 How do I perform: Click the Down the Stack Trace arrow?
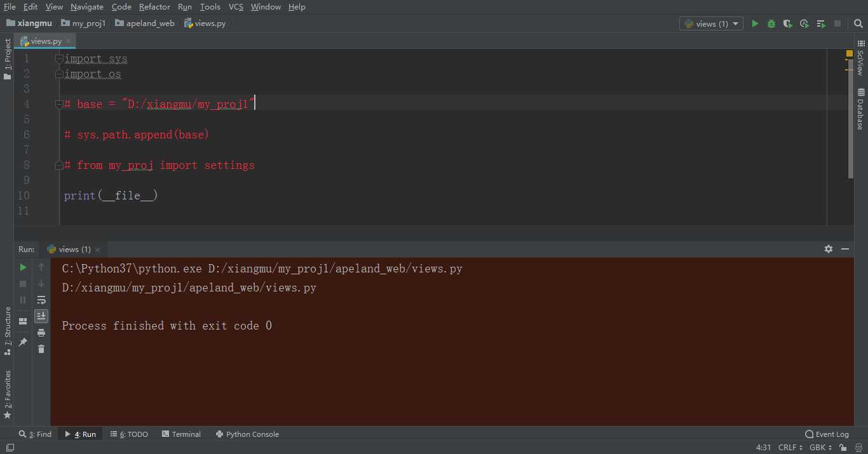tap(41, 284)
